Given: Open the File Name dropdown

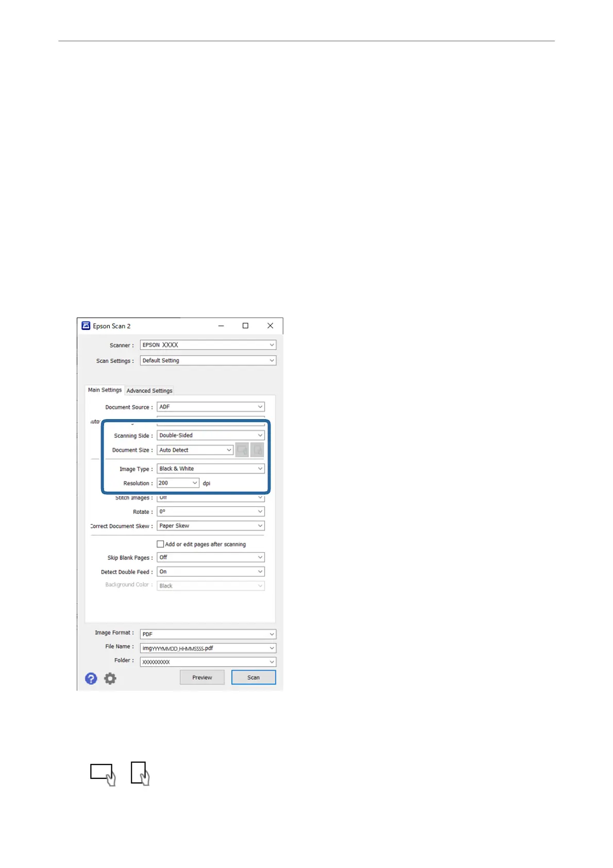Looking at the screenshot, I should 208,648.
